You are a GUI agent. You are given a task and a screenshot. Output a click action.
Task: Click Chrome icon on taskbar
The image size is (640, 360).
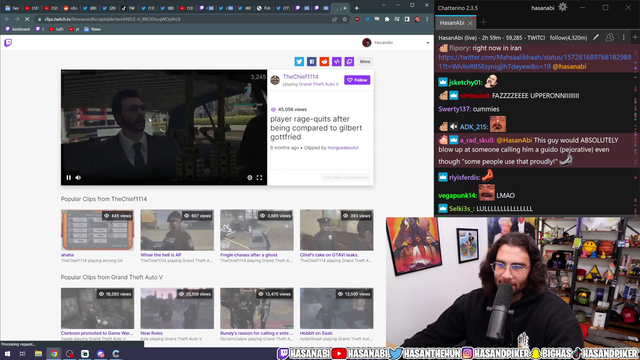(54, 354)
